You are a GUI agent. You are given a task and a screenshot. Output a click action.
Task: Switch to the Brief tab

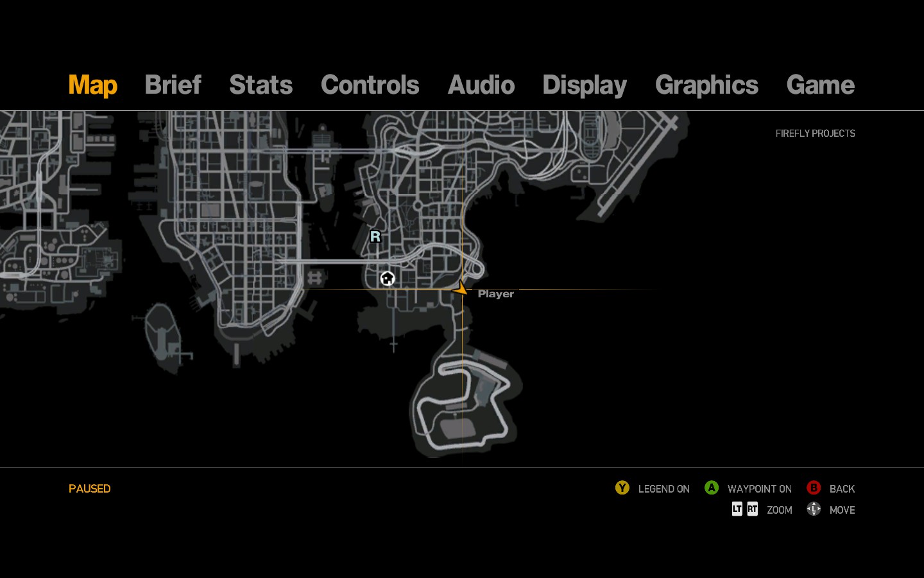173,85
